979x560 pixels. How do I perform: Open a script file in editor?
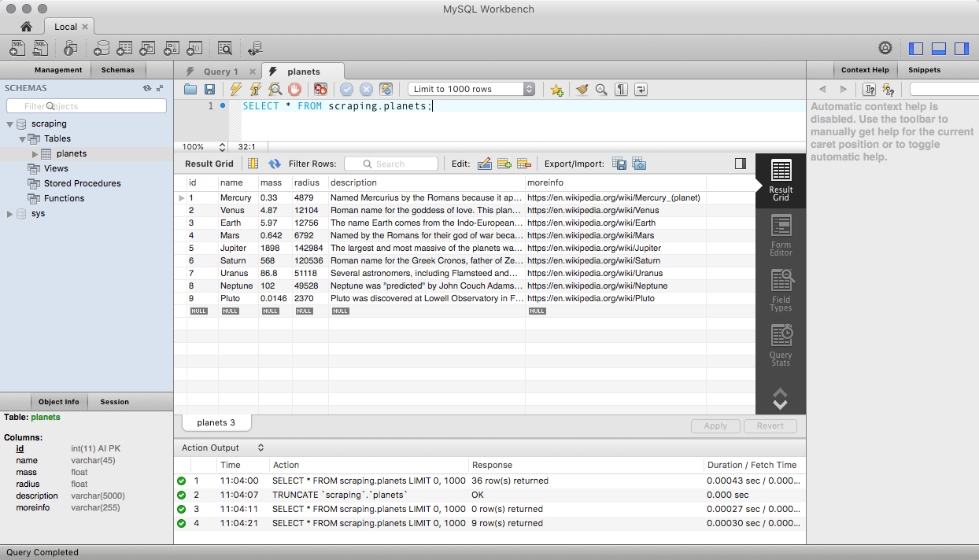190,90
